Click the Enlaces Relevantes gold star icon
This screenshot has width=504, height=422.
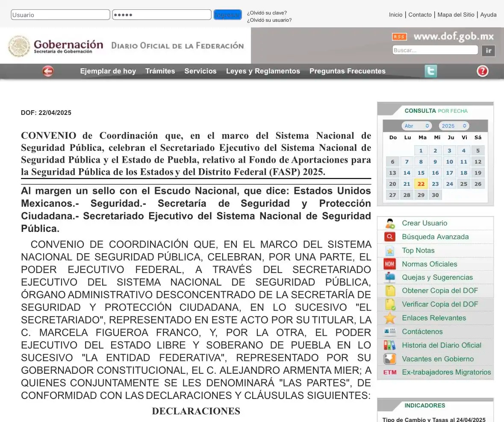(390, 318)
